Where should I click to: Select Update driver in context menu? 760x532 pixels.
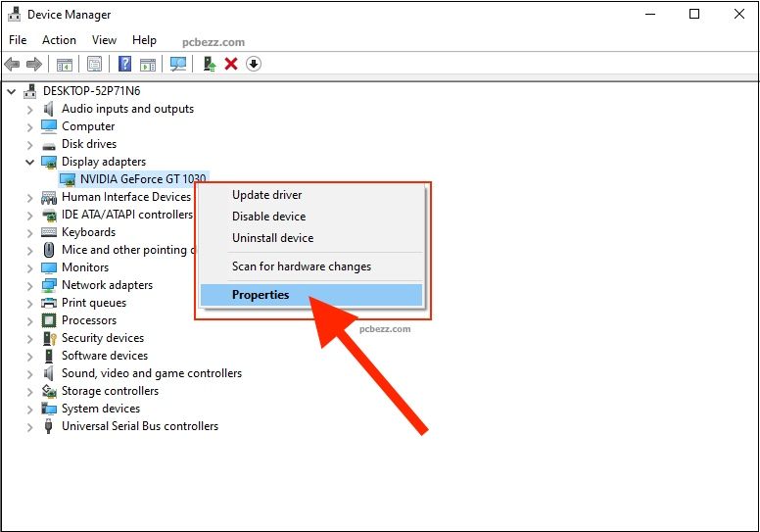[266, 195]
